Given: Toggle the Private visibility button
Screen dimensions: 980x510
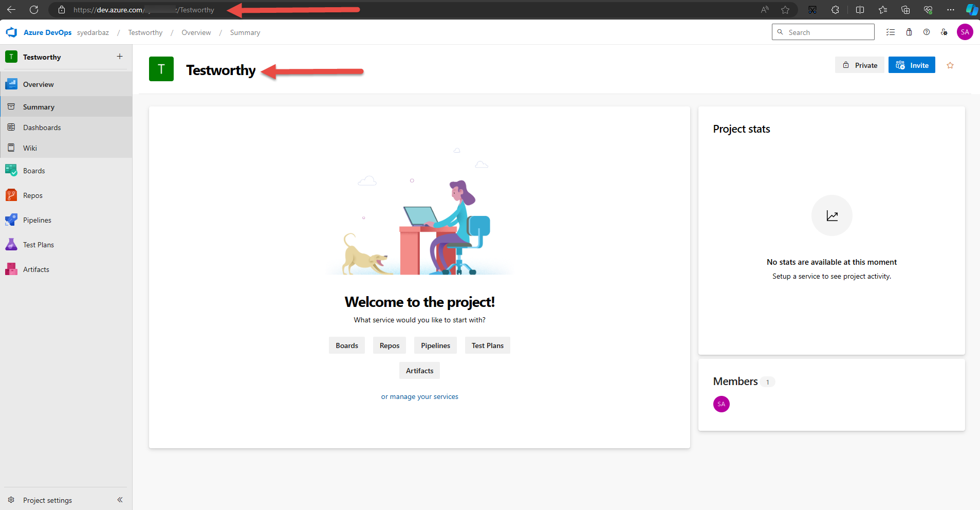Looking at the screenshot, I should tap(860, 65).
